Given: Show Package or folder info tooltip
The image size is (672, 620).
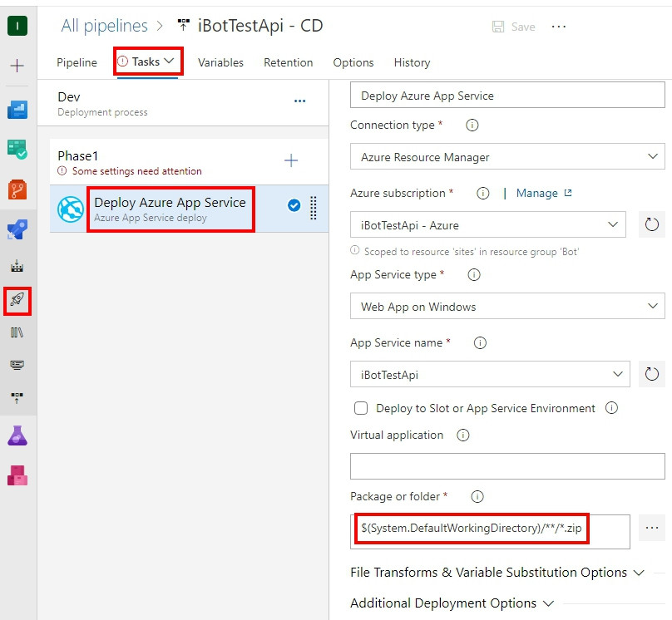Looking at the screenshot, I should (x=477, y=496).
